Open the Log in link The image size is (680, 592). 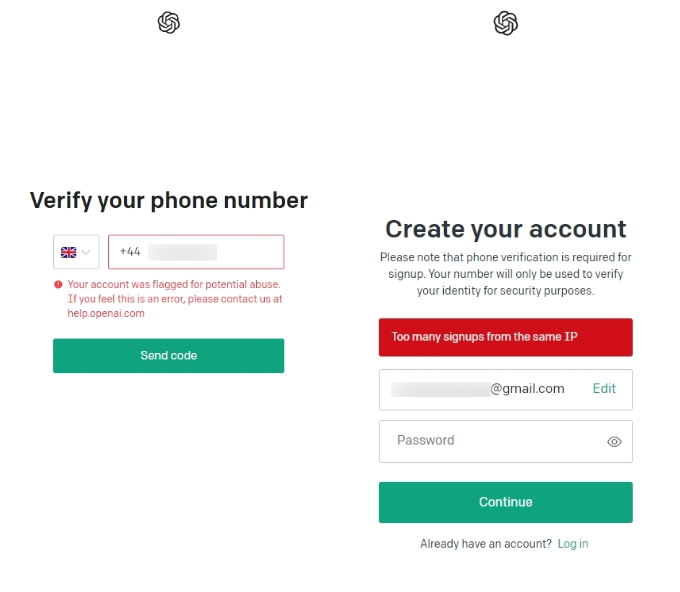pyautogui.click(x=573, y=544)
